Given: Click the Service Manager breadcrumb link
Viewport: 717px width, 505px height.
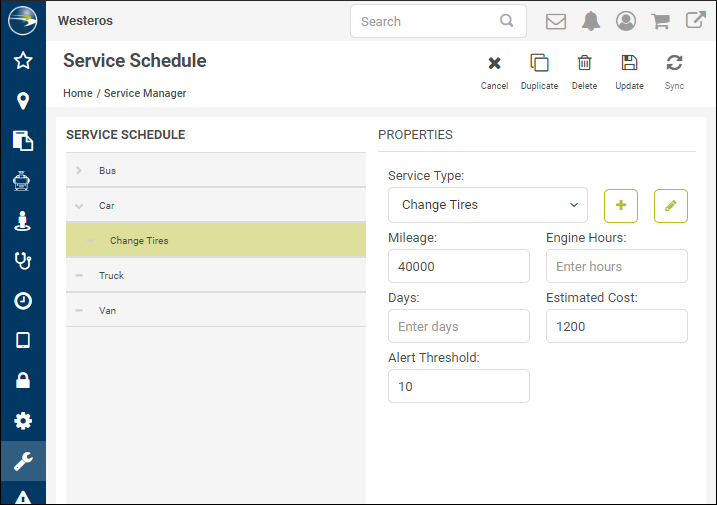Looking at the screenshot, I should [x=145, y=93].
